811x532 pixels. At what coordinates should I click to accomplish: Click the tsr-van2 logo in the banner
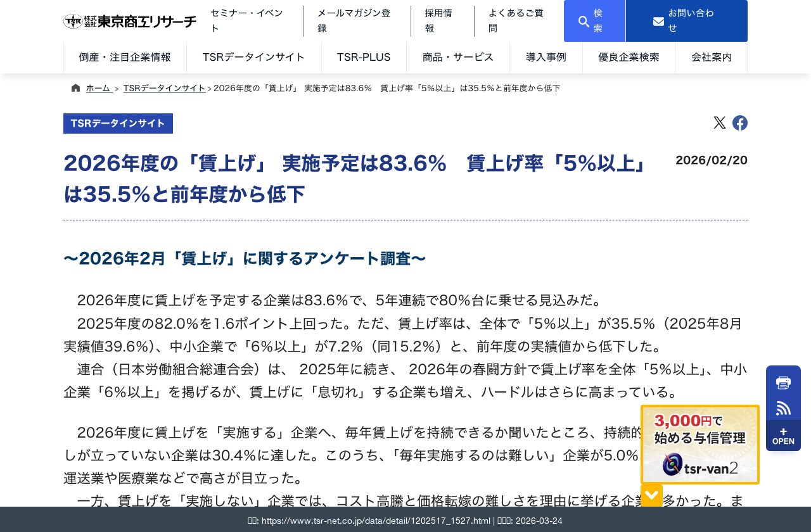pos(700,464)
